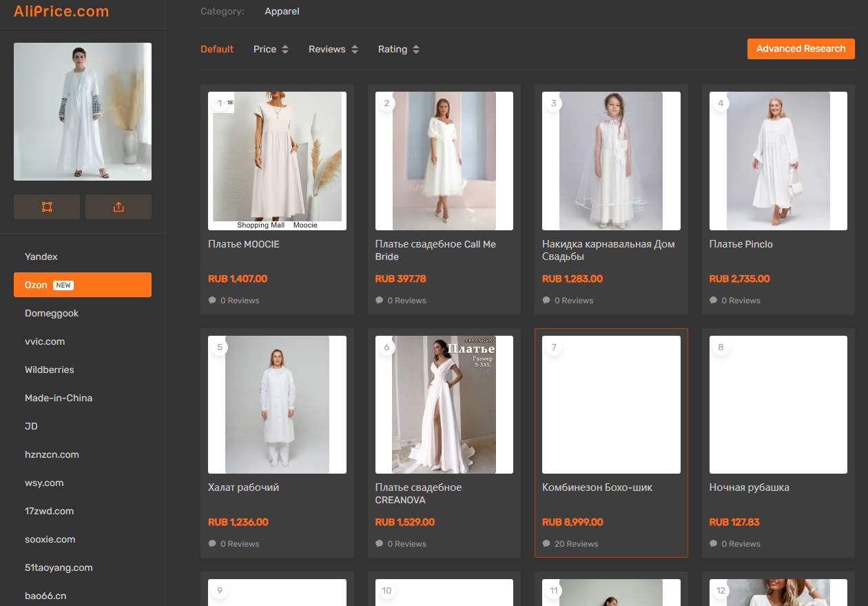
Task: Click the Комбинезон Бохо-шик title
Action: [x=597, y=487]
